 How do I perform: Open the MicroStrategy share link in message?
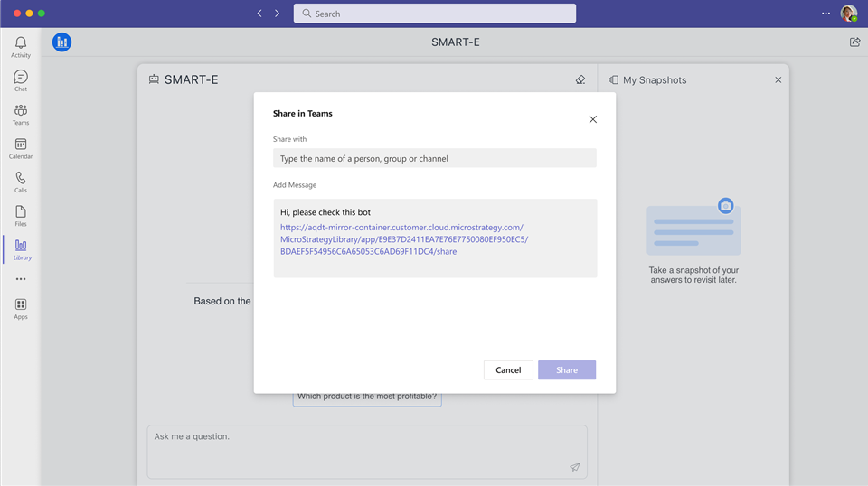click(403, 239)
